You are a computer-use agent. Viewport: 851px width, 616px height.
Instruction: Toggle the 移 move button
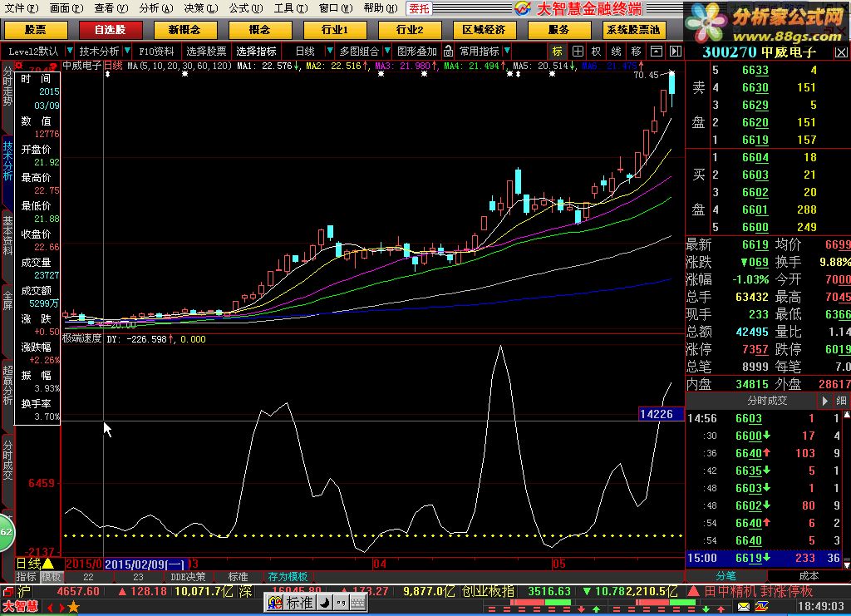(x=636, y=51)
